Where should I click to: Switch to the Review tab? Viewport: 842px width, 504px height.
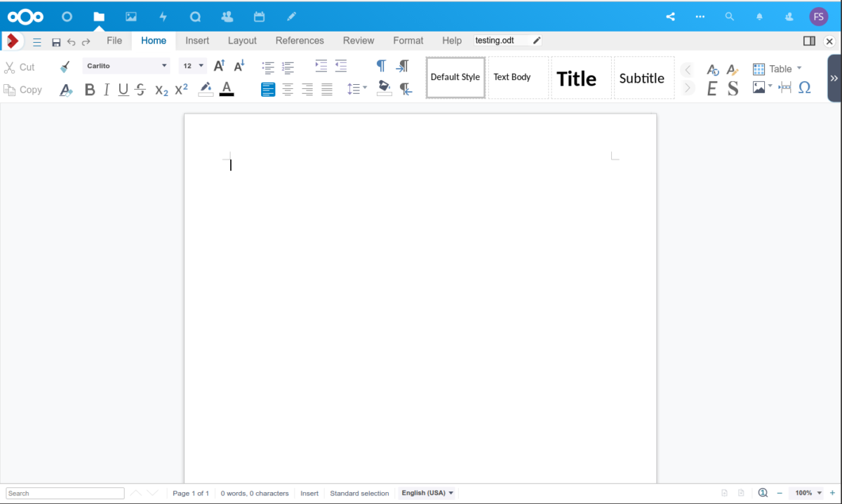point(359,41)
